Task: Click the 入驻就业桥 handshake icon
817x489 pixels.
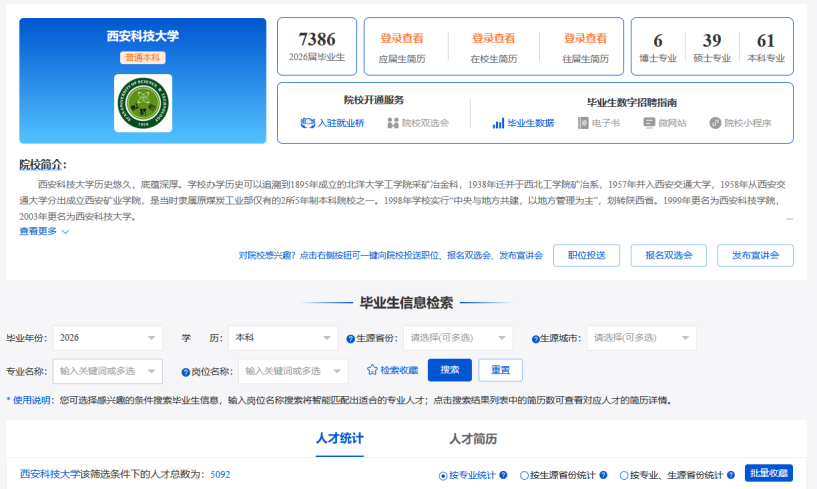Action: [307, 123]
